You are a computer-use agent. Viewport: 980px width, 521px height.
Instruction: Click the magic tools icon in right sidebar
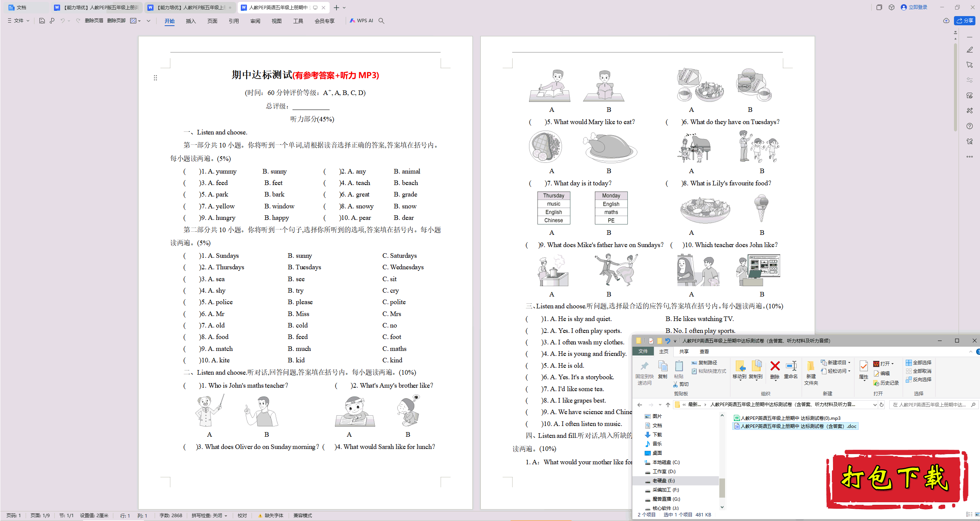pyautogui.click(x=970, y=111)
